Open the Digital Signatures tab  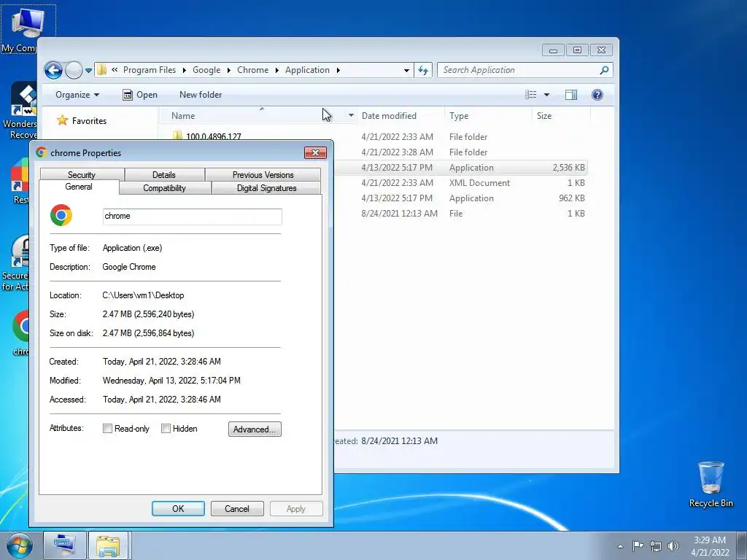pyautogui.click(x=267, y=188)
